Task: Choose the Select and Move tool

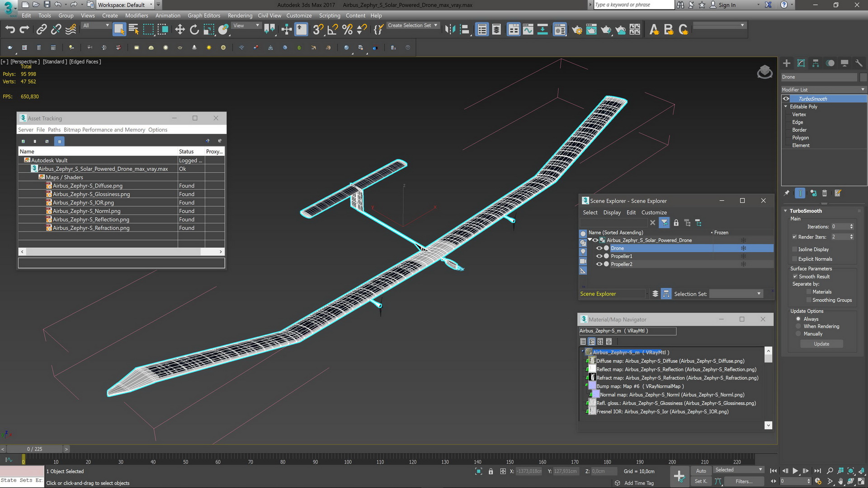Action: coord(180,30)
